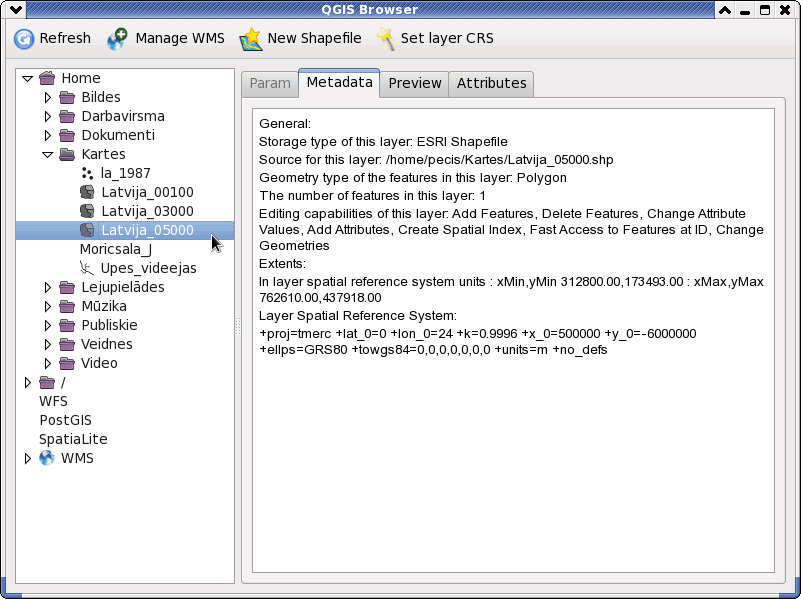The height and width of the screenshot is (599, 801).
Task: Expand the Dokumenti folder
Action: [48, 135]
